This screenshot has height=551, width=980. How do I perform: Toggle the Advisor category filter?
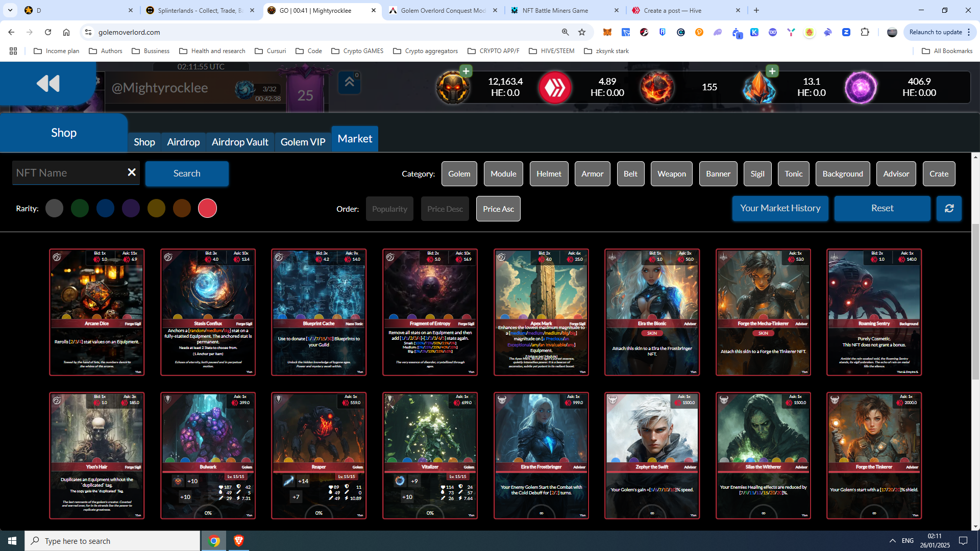tap(896, 174)
